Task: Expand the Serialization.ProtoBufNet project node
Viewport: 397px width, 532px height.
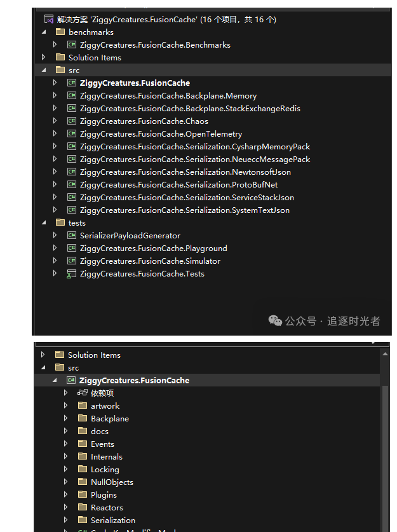Action: point(55,185)
